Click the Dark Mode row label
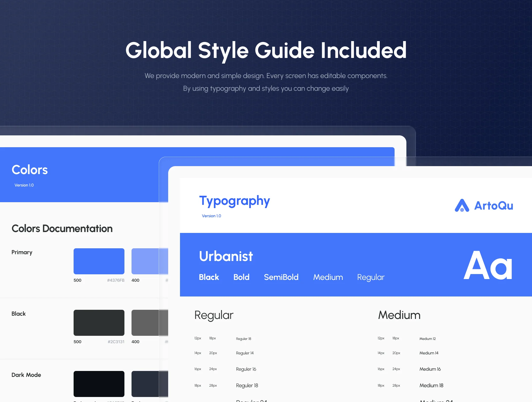The image size is (532, 402). point(26,375)
